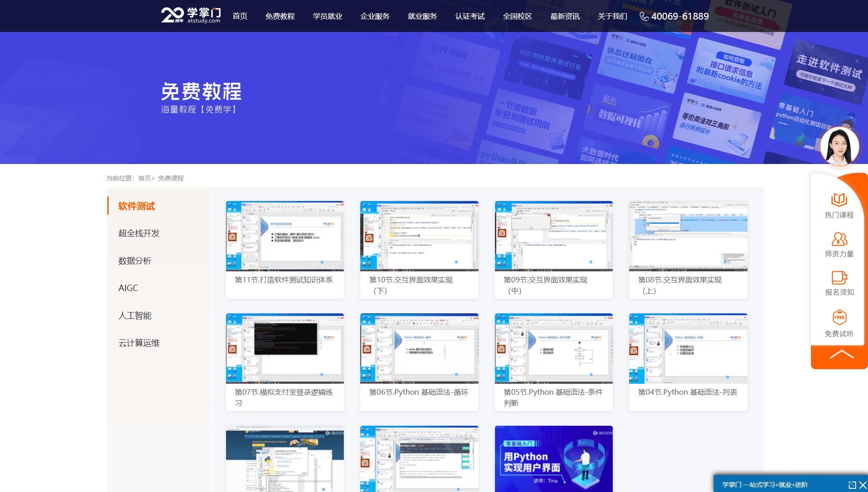Viewport: 868px width, 492px height.
Task: Click 免费试听 label in orange sidebar
Action: tap(839, 333)
